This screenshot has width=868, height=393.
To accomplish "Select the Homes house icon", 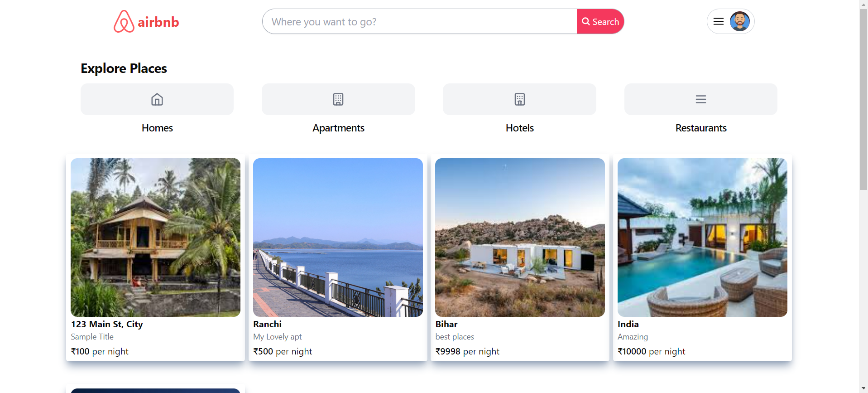I will pos(157,99).
